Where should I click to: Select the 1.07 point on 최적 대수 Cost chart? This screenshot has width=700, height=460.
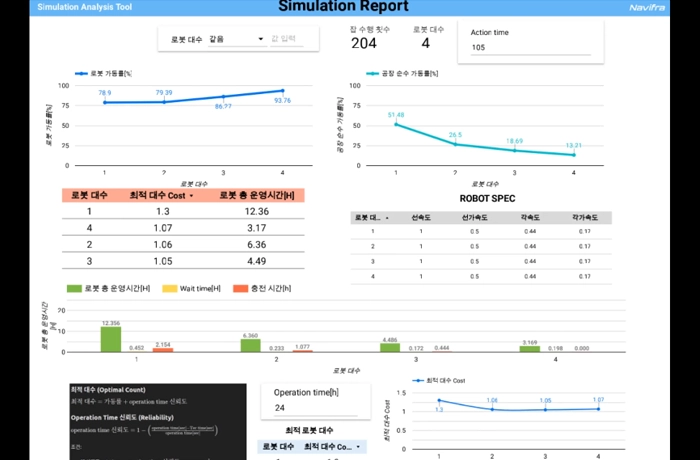click(598, 409)
